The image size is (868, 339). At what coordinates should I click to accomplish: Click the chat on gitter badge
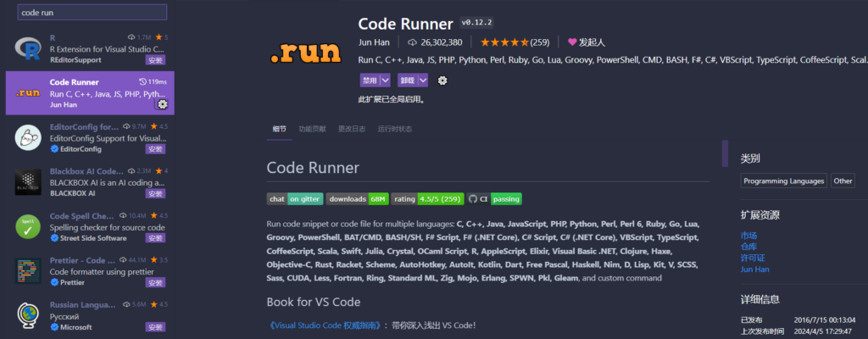pyautogui.click(x=294, y=199)
